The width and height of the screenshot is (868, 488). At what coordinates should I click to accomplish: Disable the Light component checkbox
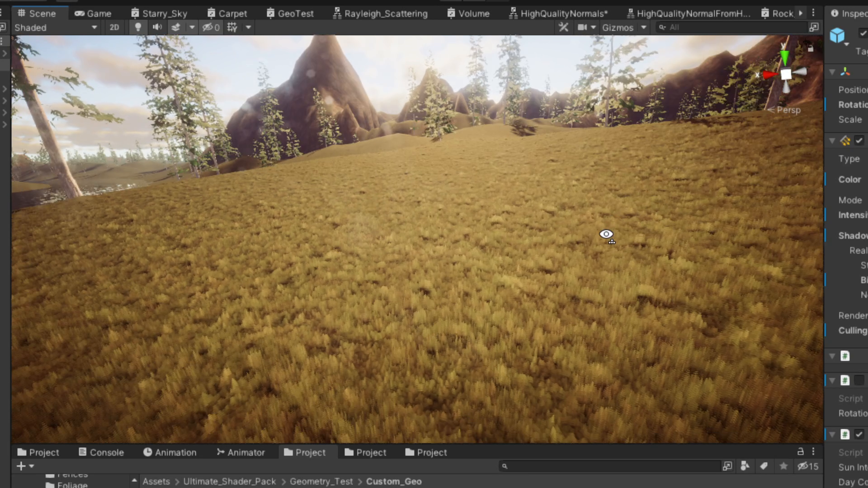tap(859, 141)
